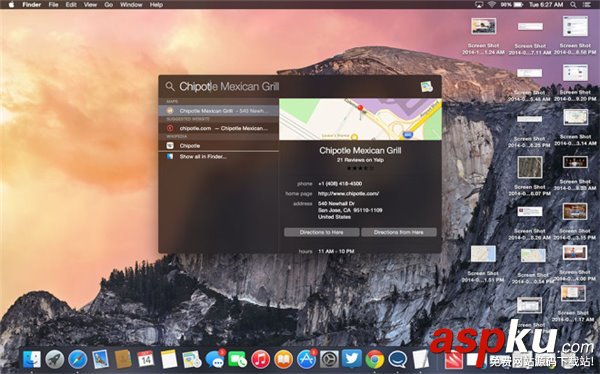The height and width of the screenshot is (374, 600).
Task: Open Contacts book icon in Dock
Action: 123,359
